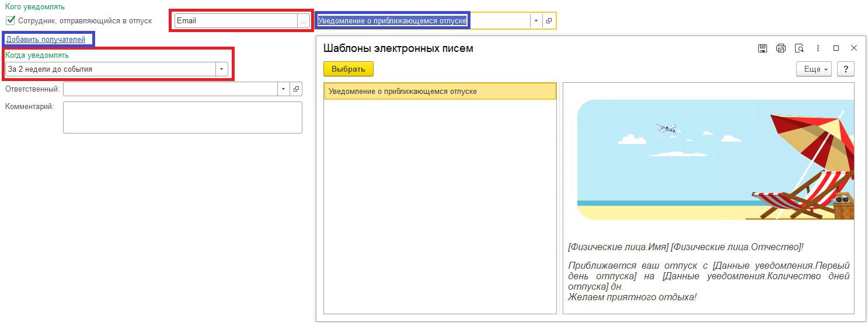Viewport: 868px width, 323px height.
Task: Print the email templates list
Action: pyautogui.click(x=781, y=48)
